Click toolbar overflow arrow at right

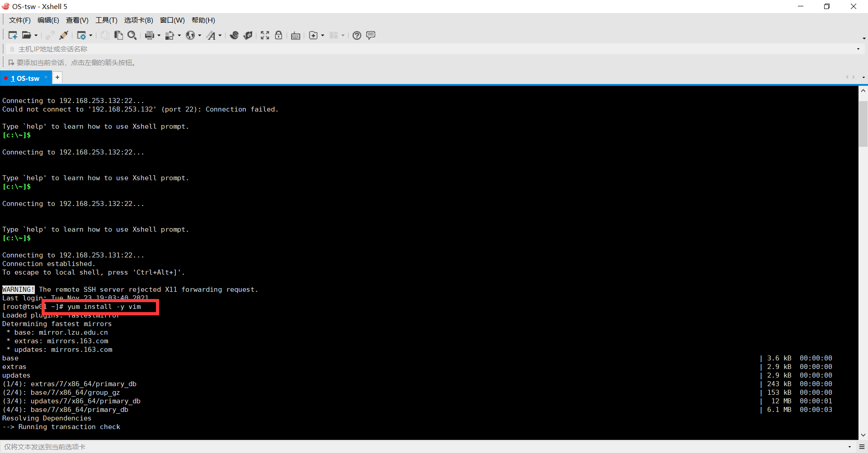864,38
